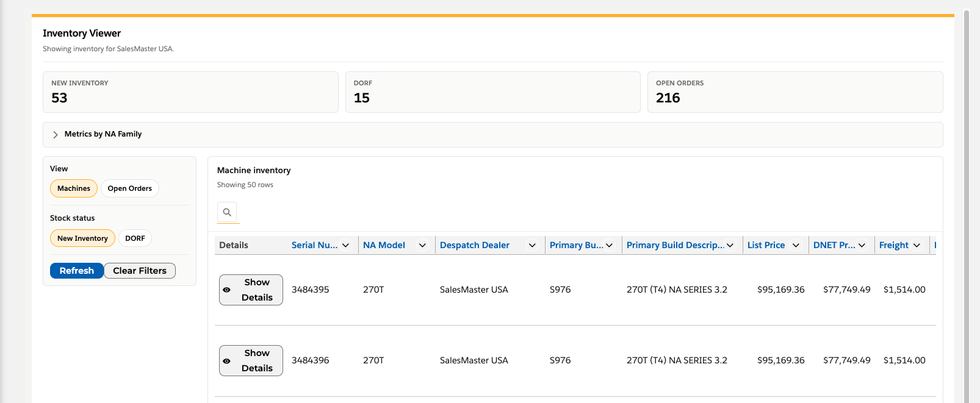Open Primary Build Description column dropdown
This screenshot has height=403, width=980.
730,245
